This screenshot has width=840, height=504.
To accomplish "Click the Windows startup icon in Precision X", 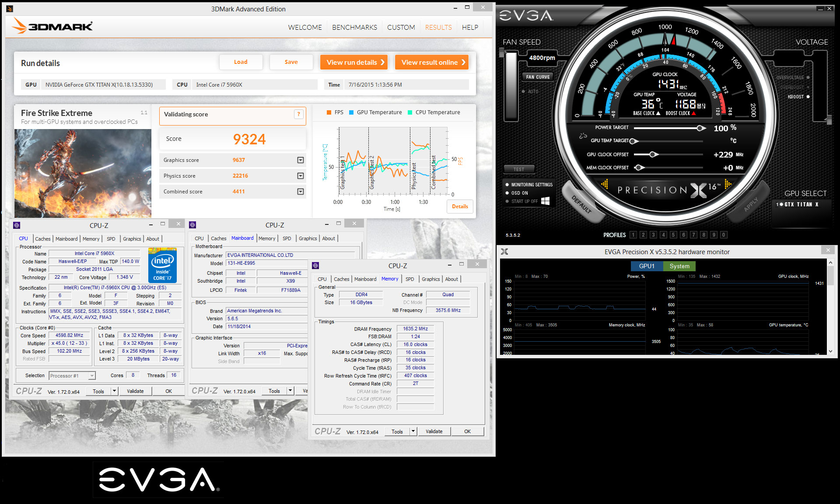I will (x=545, y=201).
